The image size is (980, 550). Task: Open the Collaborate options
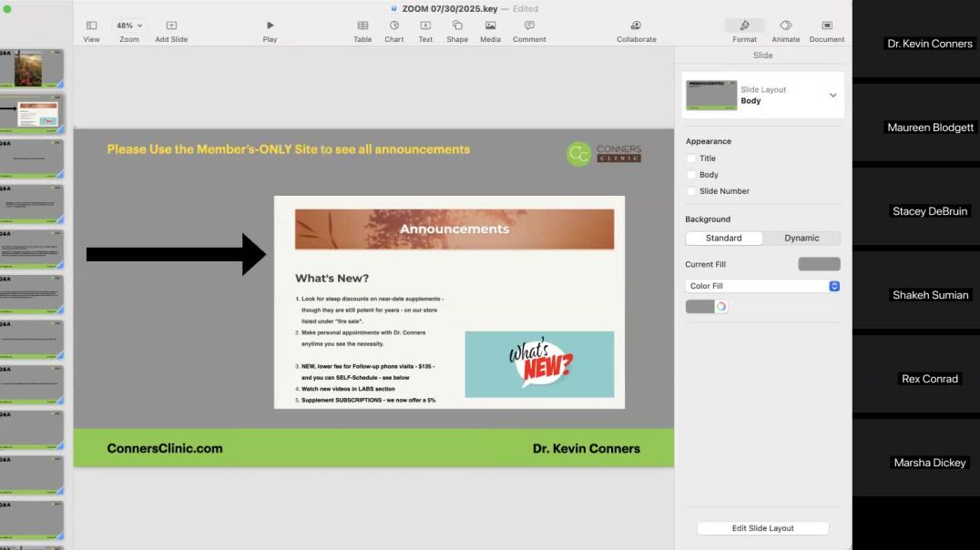[x=637, y=31]
